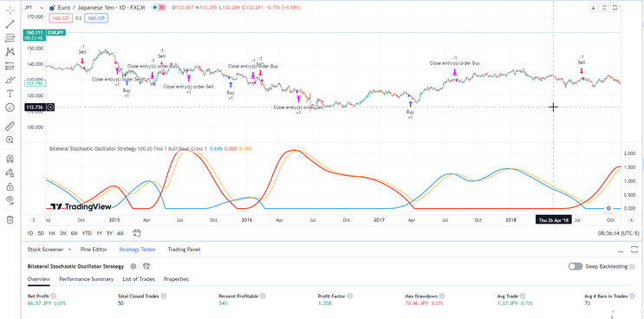The height and width of the screenshot is (319, 644).
Task: Open the patterns drawing tool
Action: click(x=10, y=52)
